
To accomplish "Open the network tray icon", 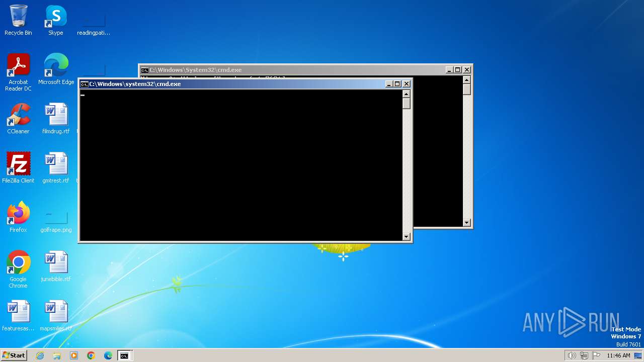I will click(584, 355).
